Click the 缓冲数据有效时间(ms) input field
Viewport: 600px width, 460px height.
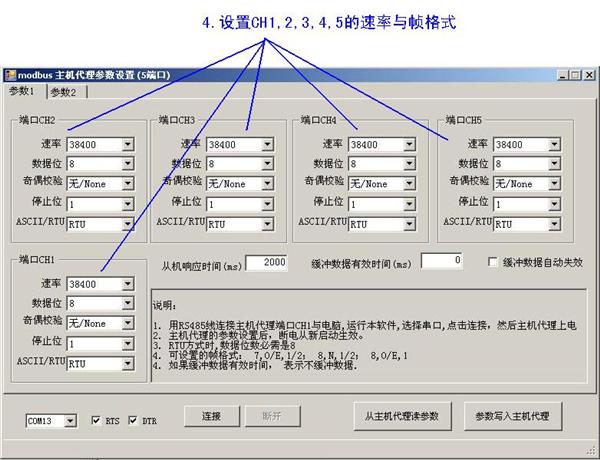(x=442, y=261)
